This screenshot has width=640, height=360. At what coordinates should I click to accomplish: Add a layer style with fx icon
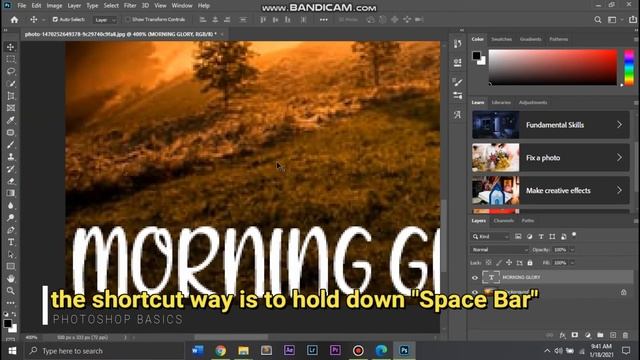point(562,335)
